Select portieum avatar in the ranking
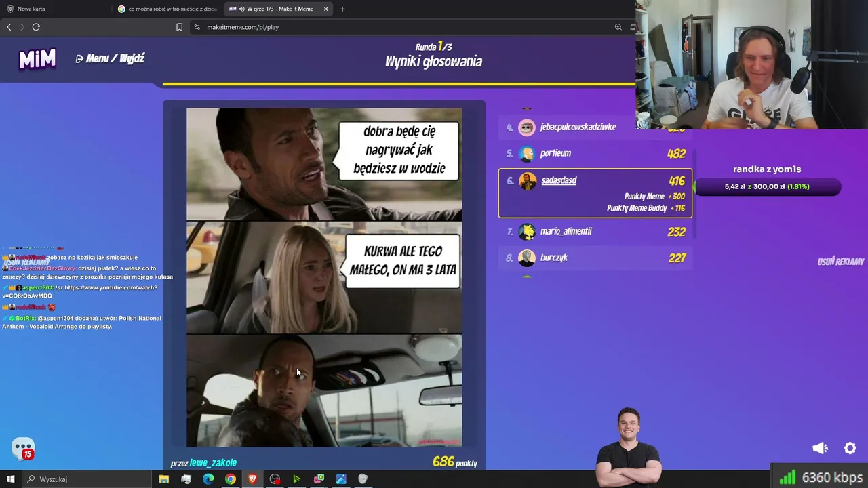The height and width of the screenshot is (488, 868). coord(527,154)
